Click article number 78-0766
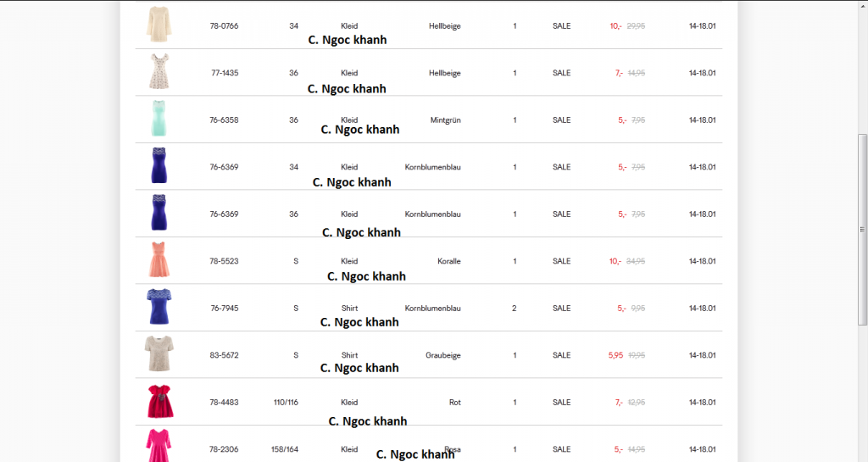This screenshot has height=462, width=868. tap(225, 26)
